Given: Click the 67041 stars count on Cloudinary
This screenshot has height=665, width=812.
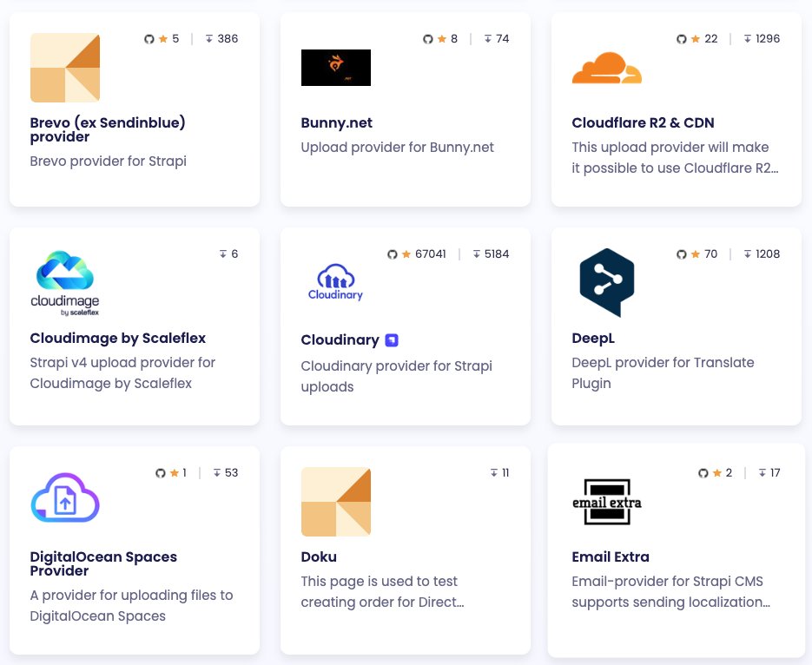Looking at the screenshot, I should (431, 254).
